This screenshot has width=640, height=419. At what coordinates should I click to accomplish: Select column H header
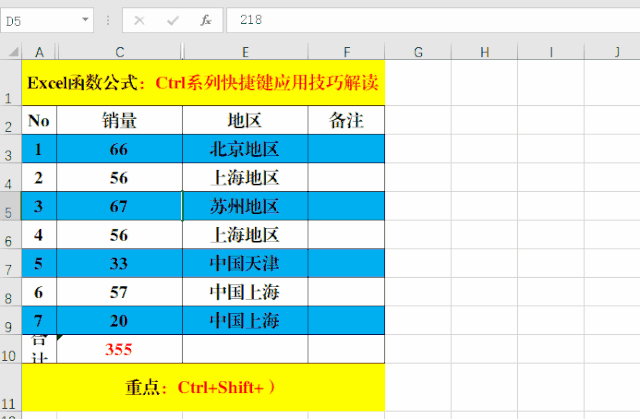(484, 52)
